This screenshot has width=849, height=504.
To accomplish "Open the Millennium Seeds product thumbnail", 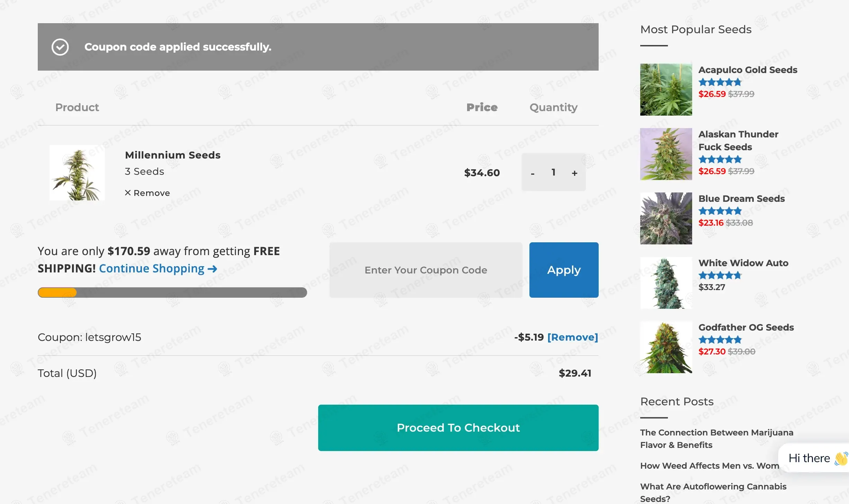I will click(77, 173).
